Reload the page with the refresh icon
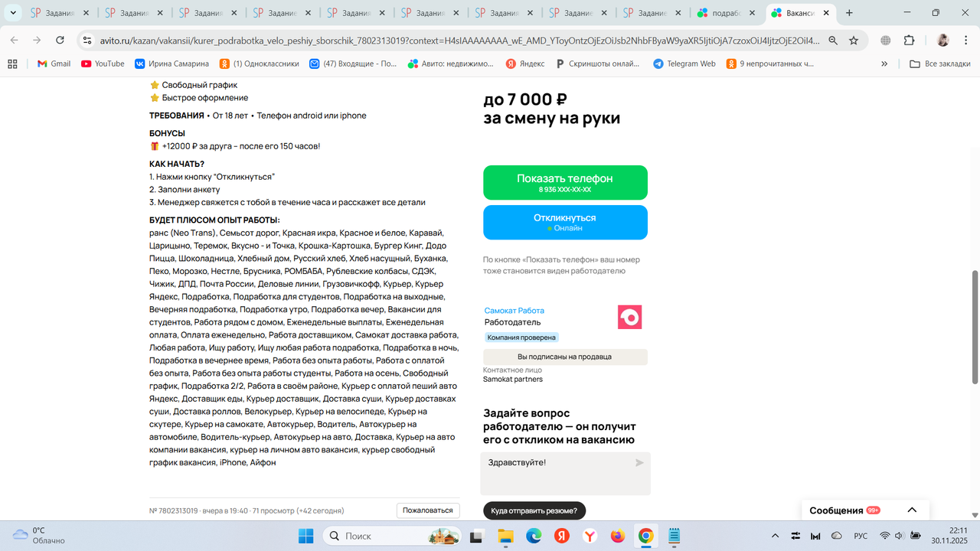The width and height of the screenshot is (980, 551). pos(60,40)
